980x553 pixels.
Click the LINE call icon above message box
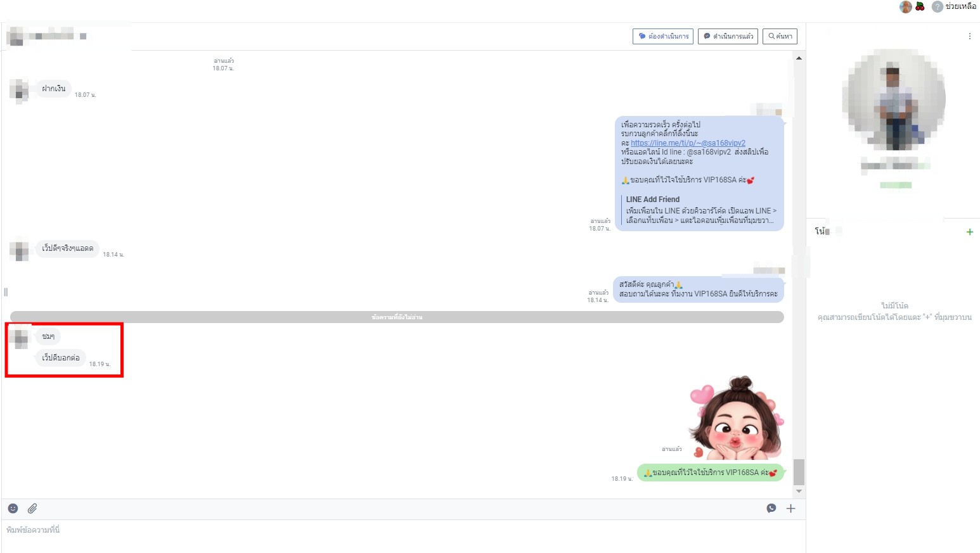click(771, 509)
